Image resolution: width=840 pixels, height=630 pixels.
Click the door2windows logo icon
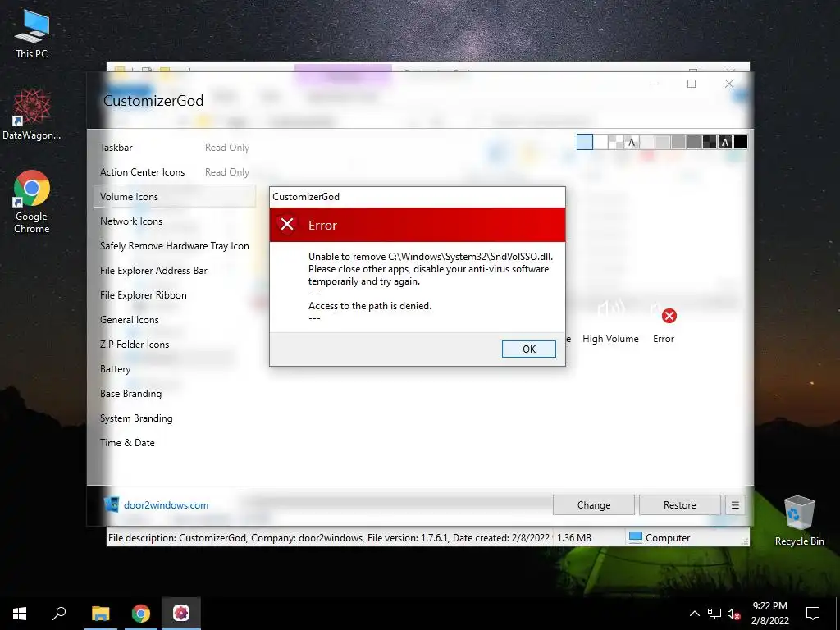pos(112,504)
